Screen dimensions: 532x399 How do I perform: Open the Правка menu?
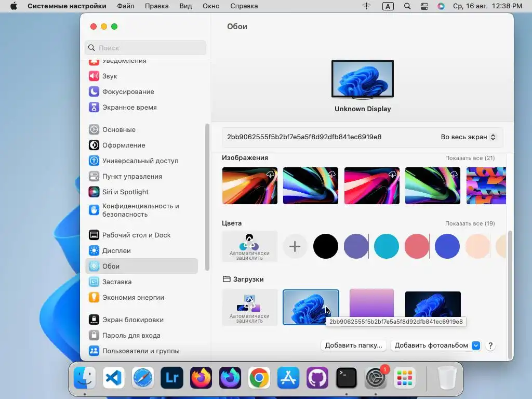pyautogui.click(x=157, y=6)
